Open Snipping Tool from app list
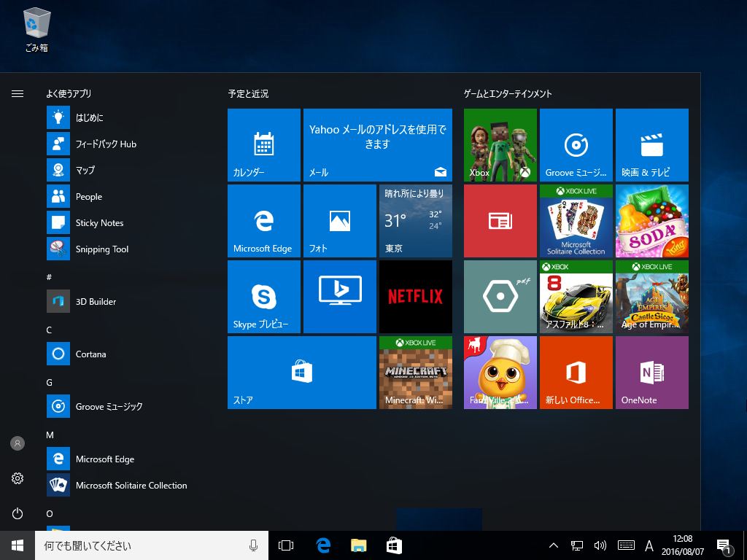The image size is (747, 560). coord(101,249)
